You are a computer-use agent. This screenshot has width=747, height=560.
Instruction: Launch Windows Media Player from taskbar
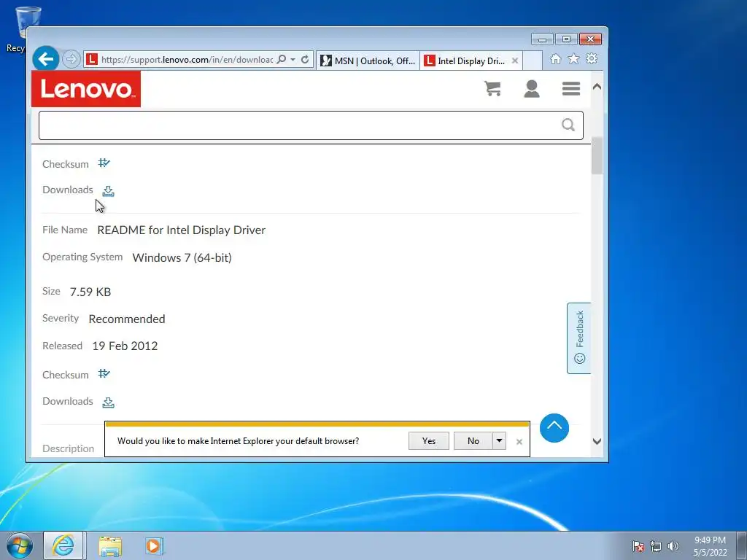pyautogui.click(x=153, y=545)
